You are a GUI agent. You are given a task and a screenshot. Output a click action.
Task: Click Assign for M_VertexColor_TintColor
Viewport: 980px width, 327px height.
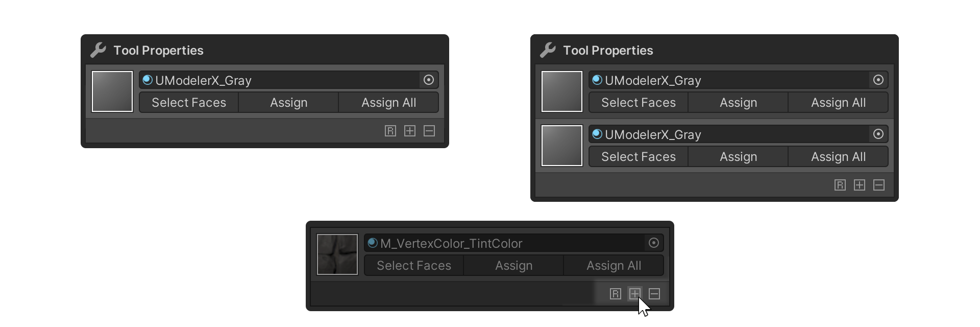click(x=514, y=266)
